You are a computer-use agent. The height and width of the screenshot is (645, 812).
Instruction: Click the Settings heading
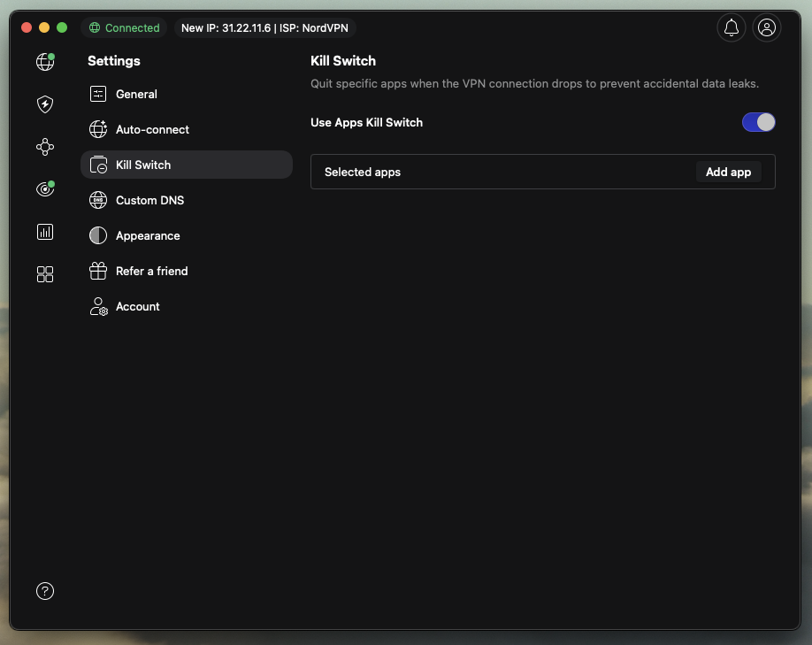pyautogui.click(x=114, y=61)
